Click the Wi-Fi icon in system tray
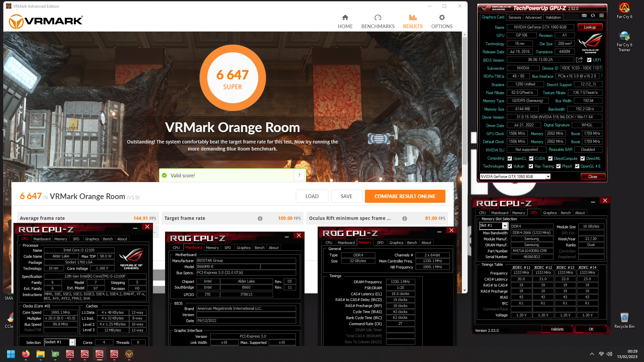This screenshot has width=644, height=362. 601,354
